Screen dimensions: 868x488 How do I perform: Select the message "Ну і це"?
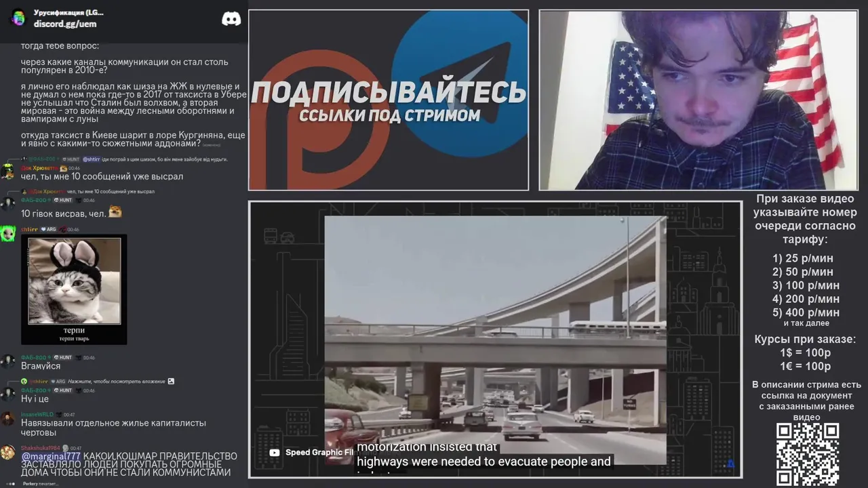click(35, 399)
